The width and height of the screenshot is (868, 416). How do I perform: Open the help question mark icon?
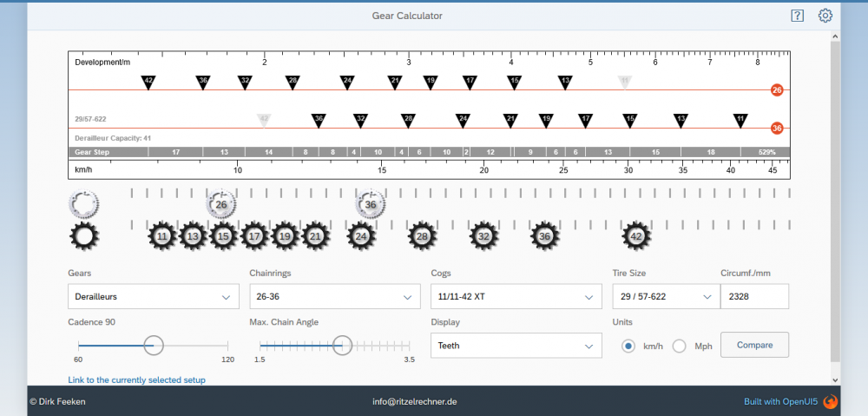797,16
